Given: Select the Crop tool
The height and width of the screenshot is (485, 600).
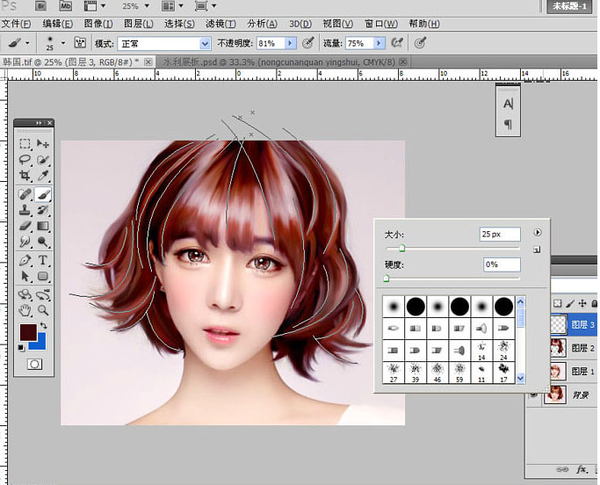Looking at the screenshot, I should (25, 177).
